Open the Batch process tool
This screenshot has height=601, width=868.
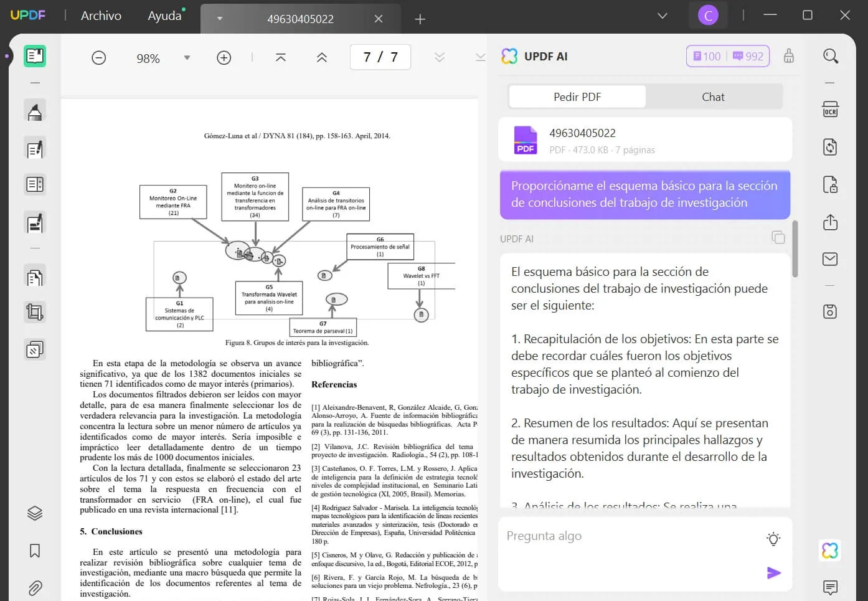35,349
